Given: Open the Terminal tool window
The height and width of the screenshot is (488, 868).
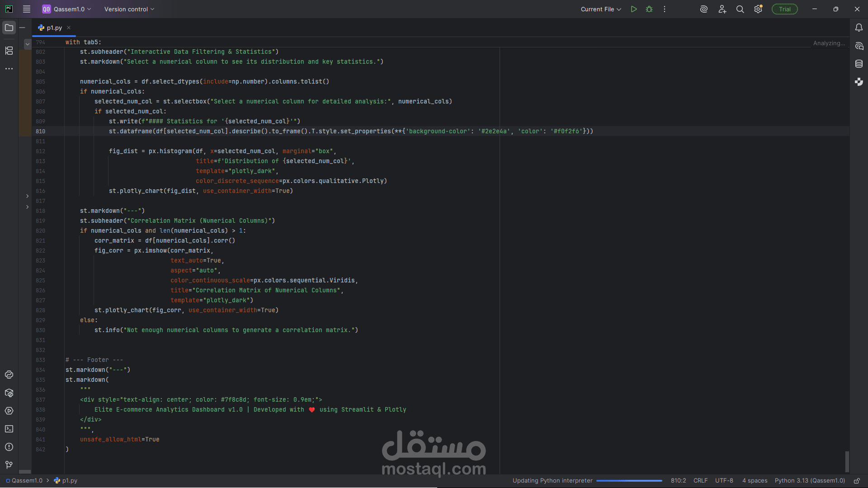Looking at the screenshot, I should coord(9,429).
